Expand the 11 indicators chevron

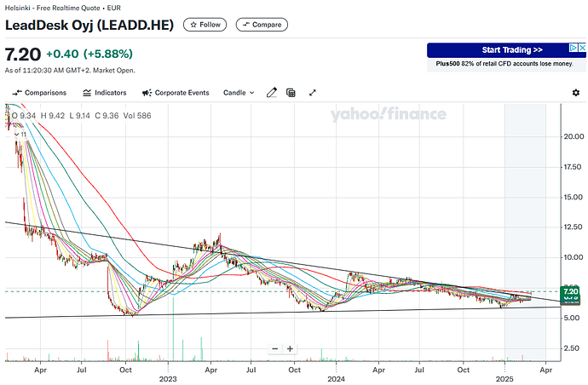click(x=16, y=135)
